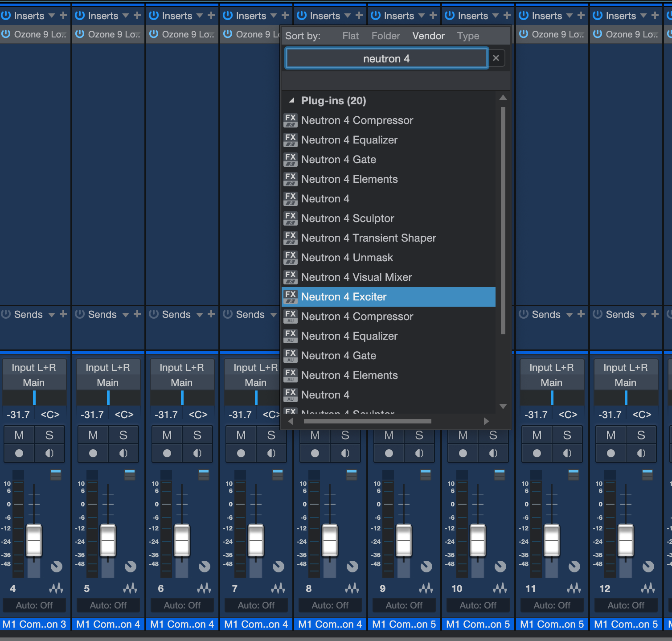This screenshot has height=641, width=672.
Task: Clear the neutron 4 search field
Action: click(496, 58)
